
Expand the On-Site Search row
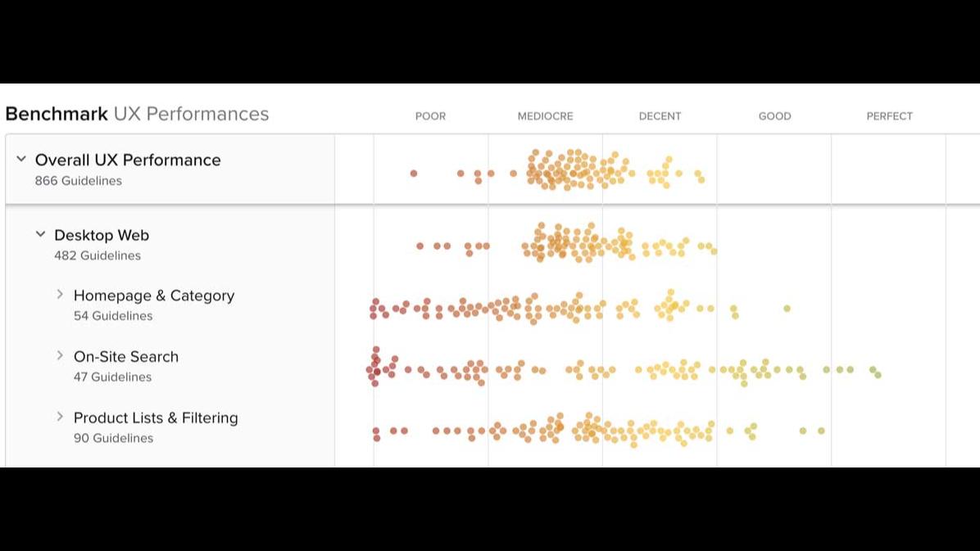point(60,355)
